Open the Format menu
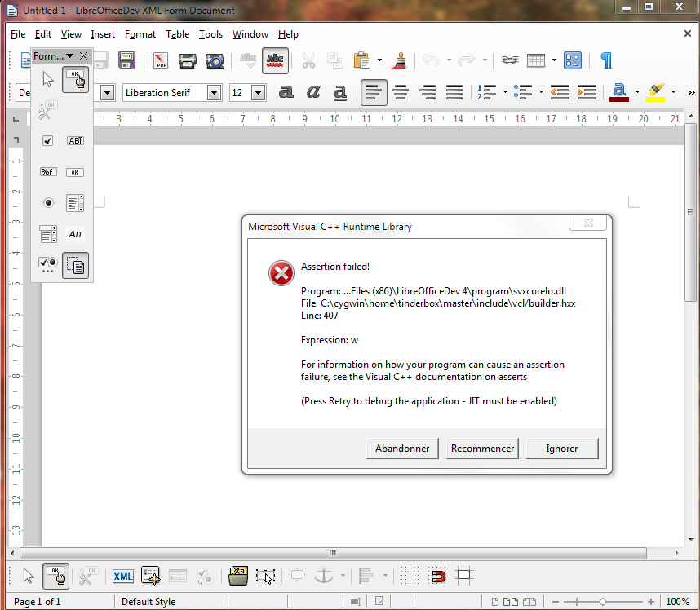 tap(140, 34)
